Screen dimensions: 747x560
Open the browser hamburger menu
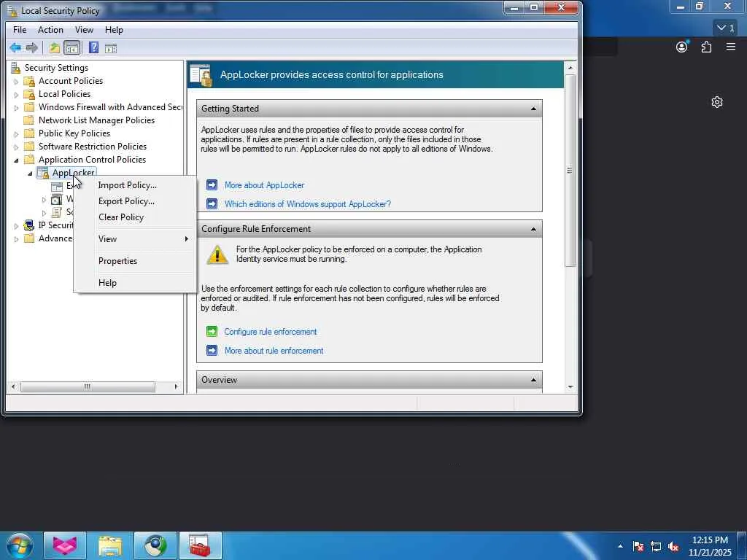(x=731, y=47)
